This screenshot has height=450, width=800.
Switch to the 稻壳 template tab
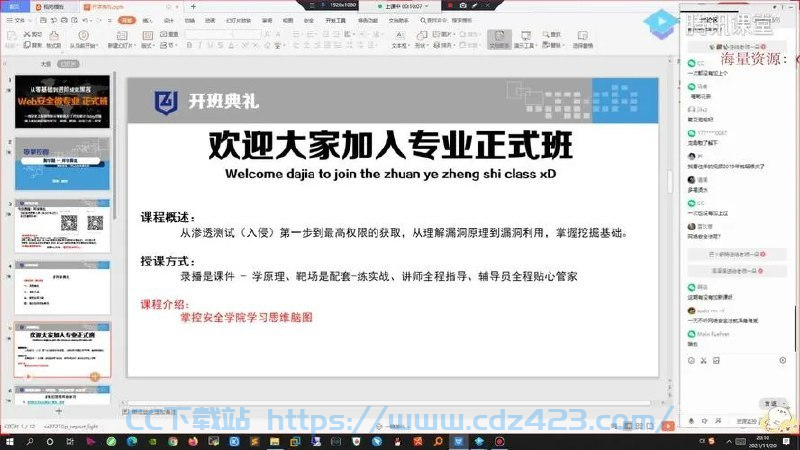point(53,7)
